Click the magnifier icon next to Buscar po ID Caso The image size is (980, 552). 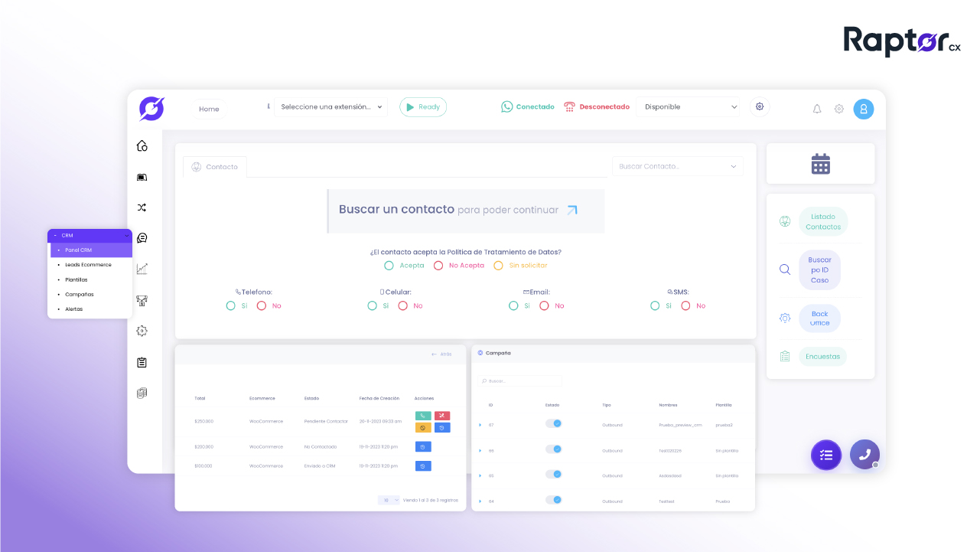pyautogui.click(x=785, y=269)
